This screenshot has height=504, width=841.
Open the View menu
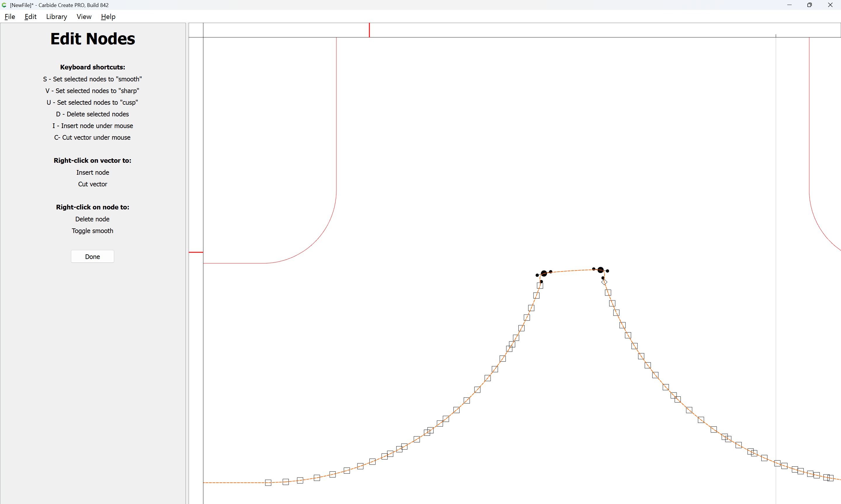pyautogui.click(x=84, y=17)
